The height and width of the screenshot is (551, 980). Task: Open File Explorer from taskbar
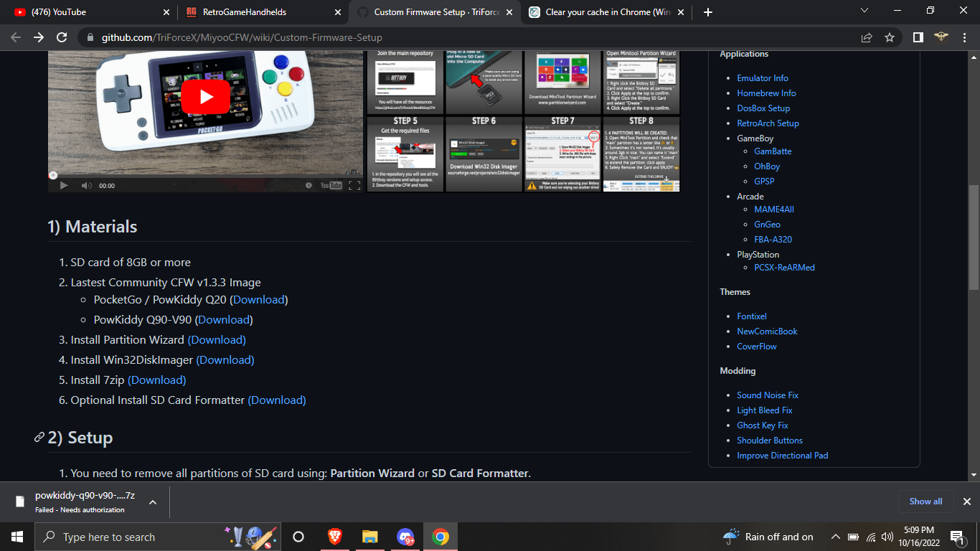[x=369, y=537]
